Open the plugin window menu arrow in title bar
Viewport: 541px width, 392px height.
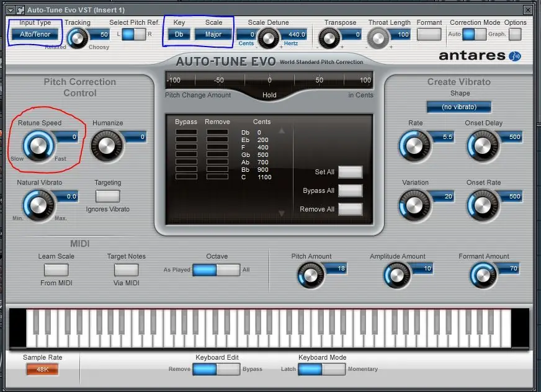[11, 10]
